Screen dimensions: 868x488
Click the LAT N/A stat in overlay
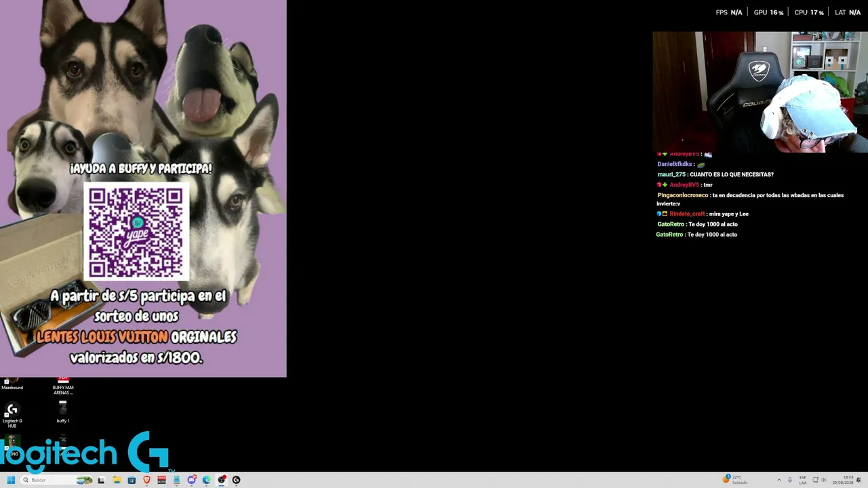coord(848,12)
